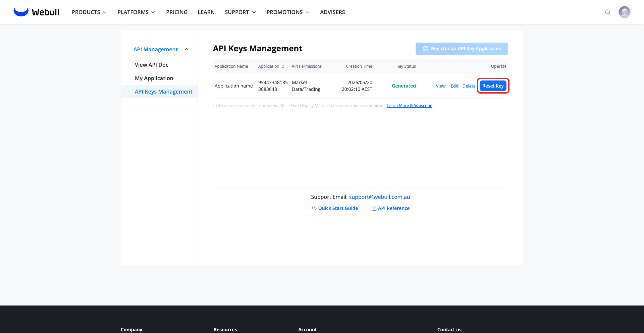The width and height of the screenshot is (644, 333).
Task: Click the Account footer heading
Action: pyautogui.click(x=308, y=330)
